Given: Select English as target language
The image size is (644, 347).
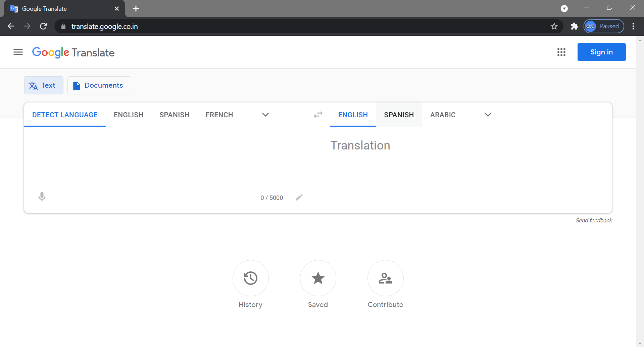Looking at the screenshot, I should (353, 115).
